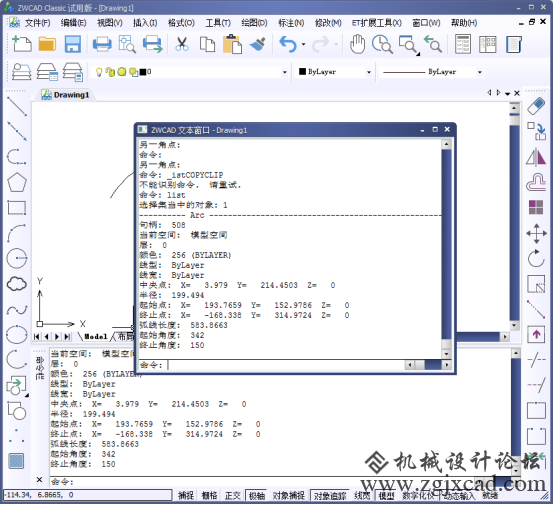553x505 pixels.
Task: Open the ByLayer linetype dropdown
Action: click(479, 72)
